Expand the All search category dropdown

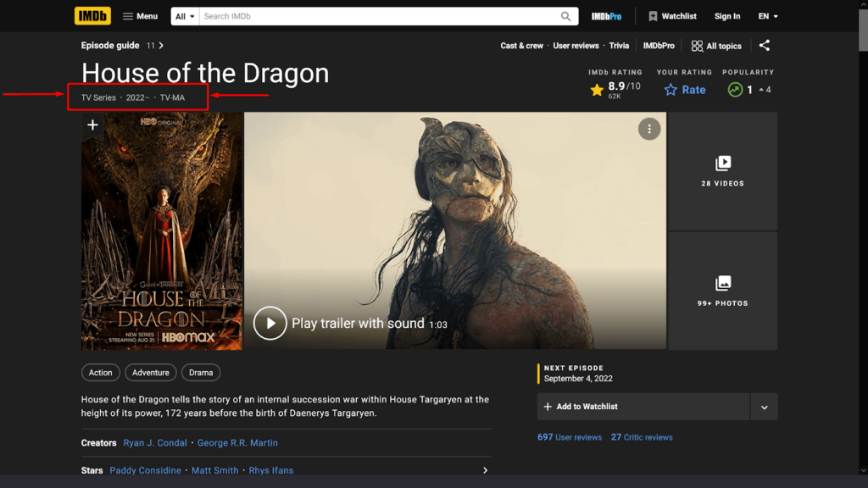(183, 15)
